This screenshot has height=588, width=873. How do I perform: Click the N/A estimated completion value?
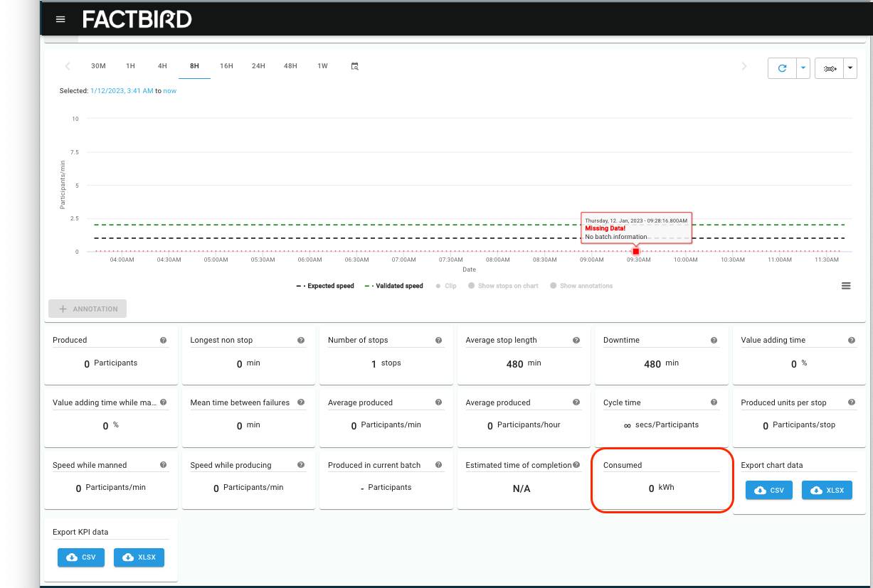click(522, 489)
